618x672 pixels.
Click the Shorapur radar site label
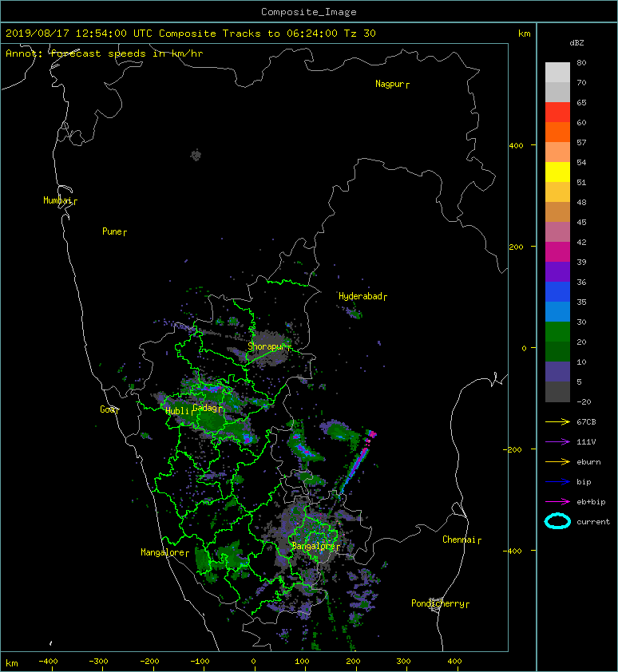pos(267,346)
